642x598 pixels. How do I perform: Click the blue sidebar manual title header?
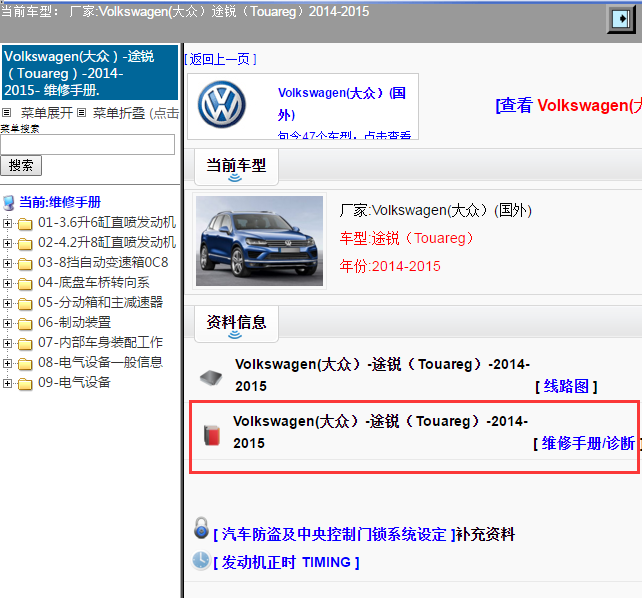pos(90,73)
